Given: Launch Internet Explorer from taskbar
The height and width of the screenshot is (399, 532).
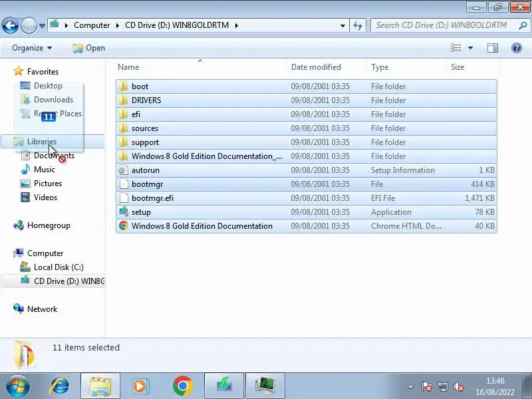Looking at the screenshot, I should pyautogui.click(x=59, y=386).
